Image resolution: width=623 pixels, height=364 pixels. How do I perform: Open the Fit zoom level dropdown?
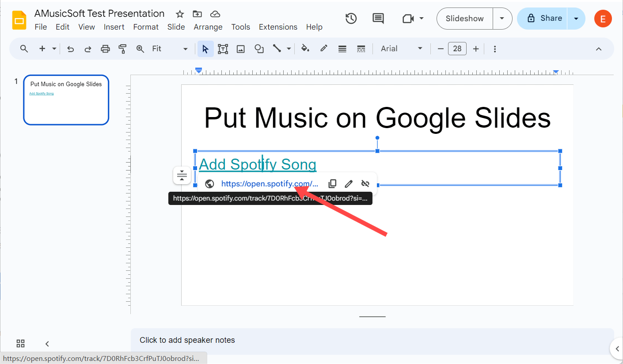[170, 49]
